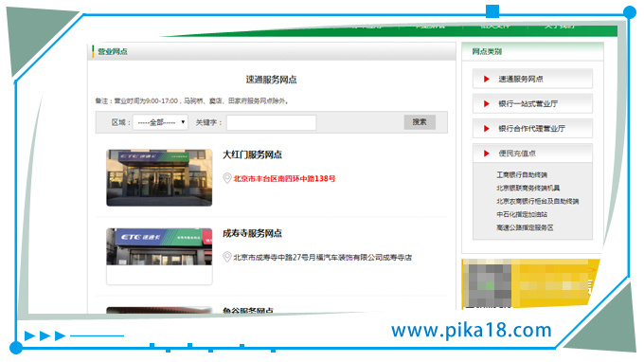
Task: Click red arrow beside 银行合作代理营业厅
Action: (487, 129)
